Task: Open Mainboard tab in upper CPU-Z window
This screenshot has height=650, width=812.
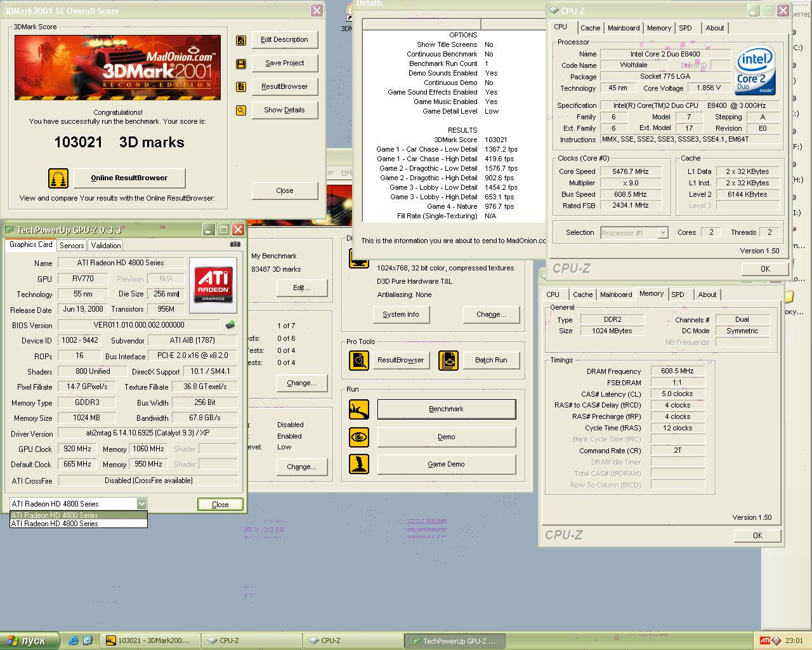Action: [x=624, y=28]
